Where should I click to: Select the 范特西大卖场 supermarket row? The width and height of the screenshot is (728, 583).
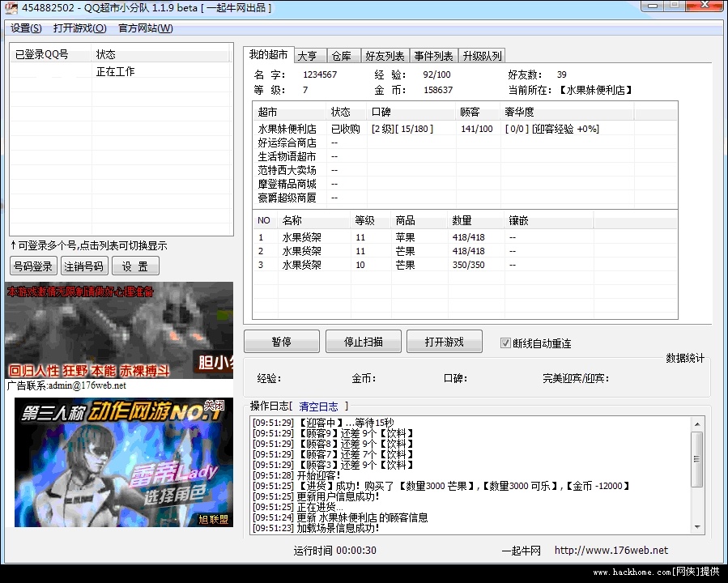point(464,170)
